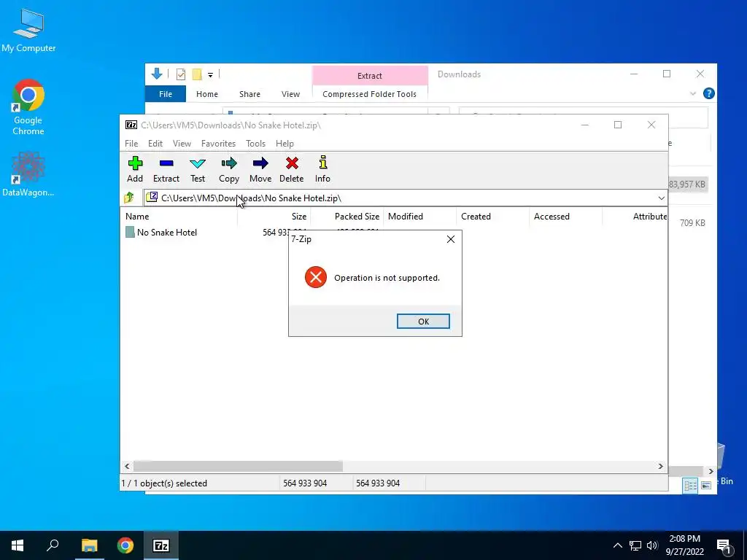747x560 pixels.
Task: Click the red Delete icon
Action: [x=292, y=169]
